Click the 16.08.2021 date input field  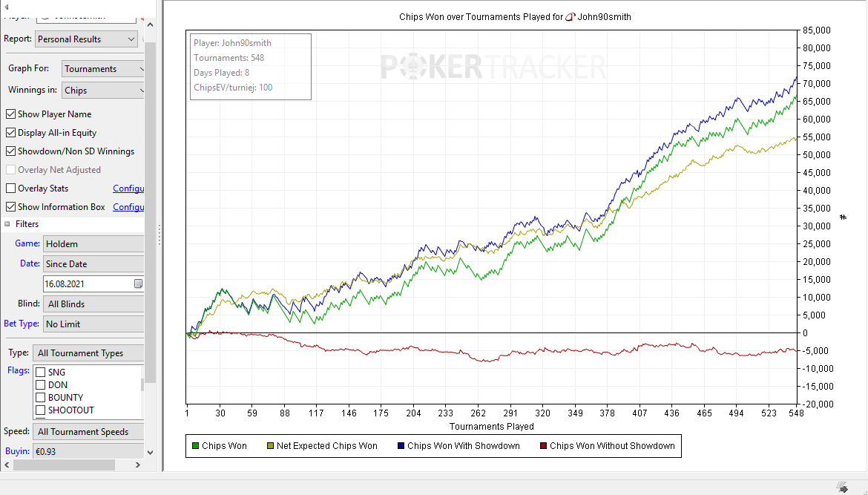pos(86,284)
